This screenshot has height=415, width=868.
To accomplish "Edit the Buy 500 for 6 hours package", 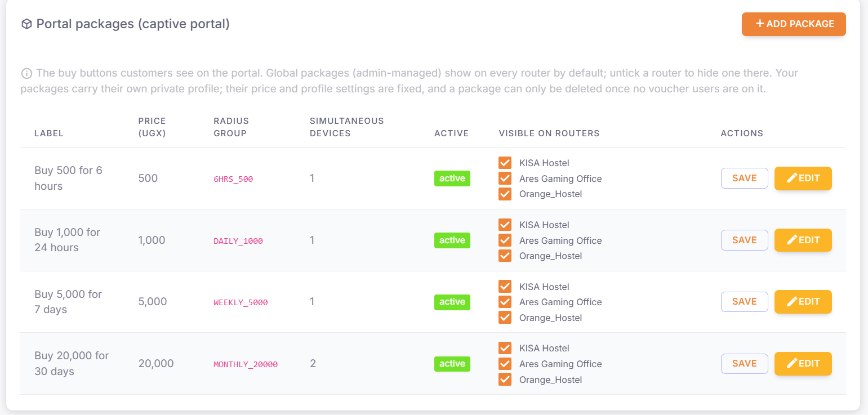I will coord(803,178).
